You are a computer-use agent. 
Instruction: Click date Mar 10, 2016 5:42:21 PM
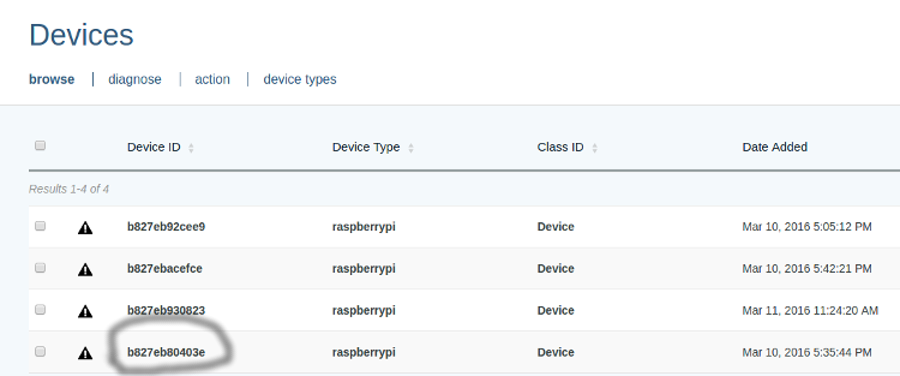pyautogui.click(x=807, y=268)
